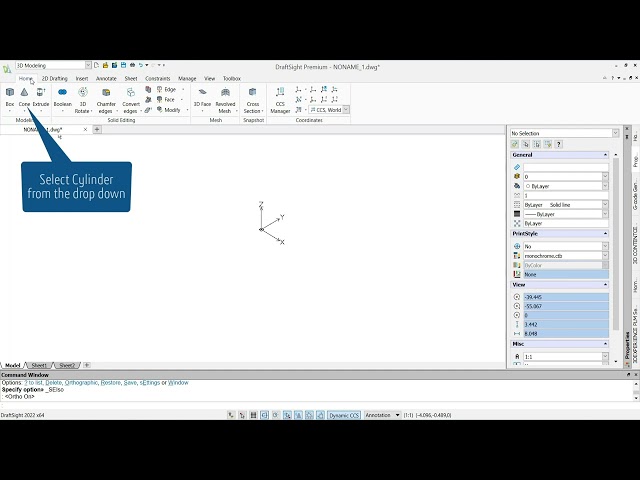Click the Revolved Mesh tool

(x=225, y=100)
